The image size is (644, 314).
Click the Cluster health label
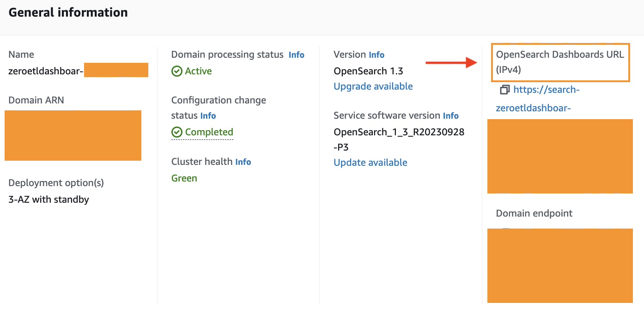coord(202,162)
